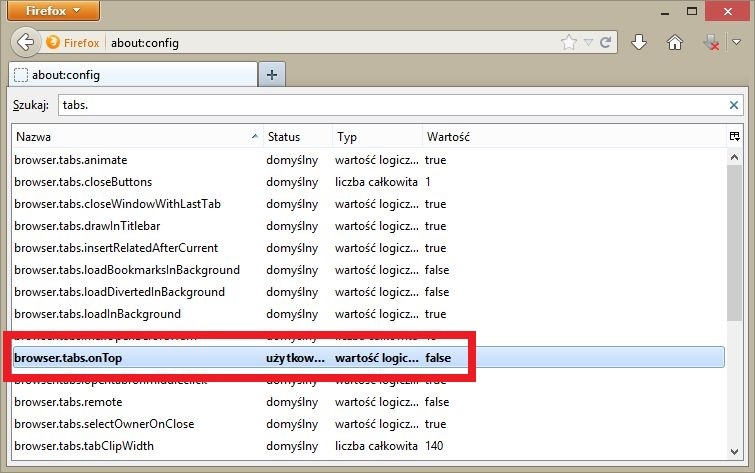Sort by the Wartość column header
The image size is (755, 473).
(x=573, y=137)
